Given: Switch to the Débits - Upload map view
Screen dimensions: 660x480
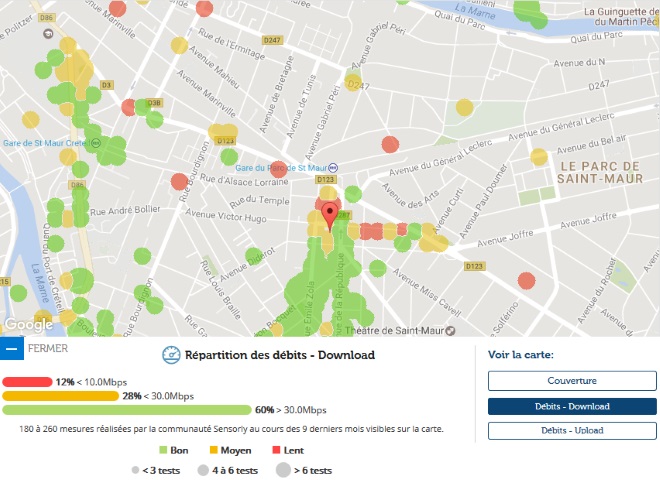Looking at the screenshot, I should click(x=572, y=430).
